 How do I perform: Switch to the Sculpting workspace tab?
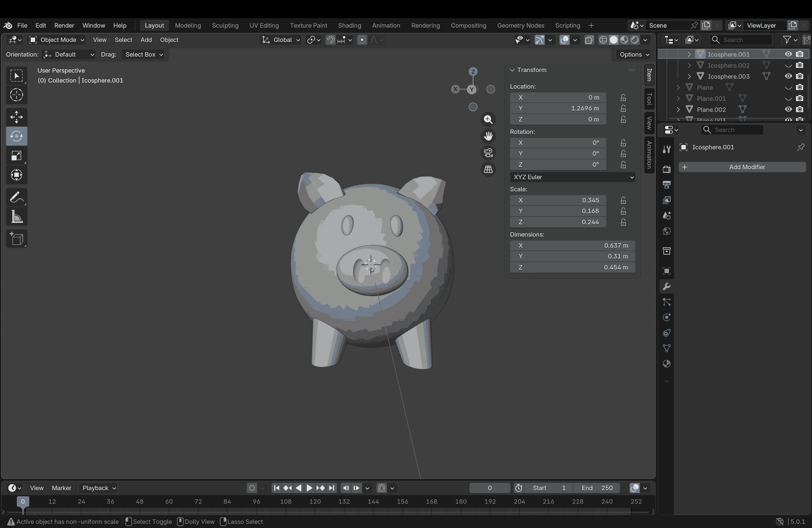pyautogui.click(x=225, y=26)
